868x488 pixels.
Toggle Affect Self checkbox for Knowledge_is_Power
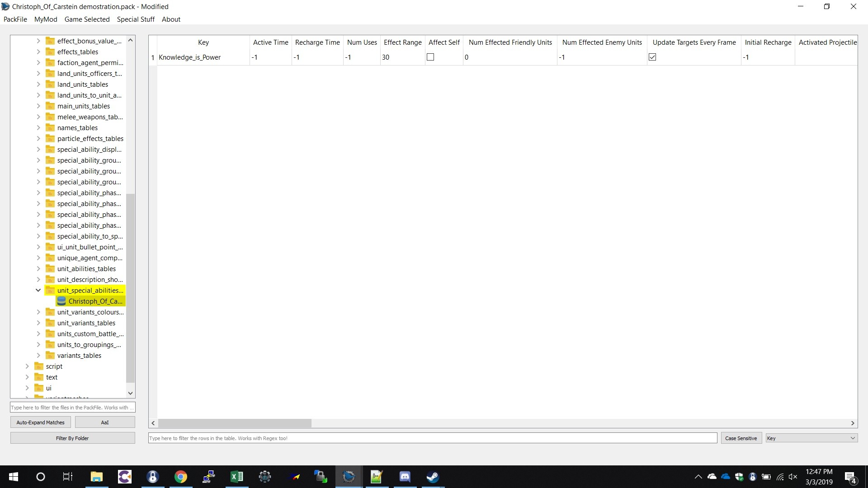coord(430,56)
